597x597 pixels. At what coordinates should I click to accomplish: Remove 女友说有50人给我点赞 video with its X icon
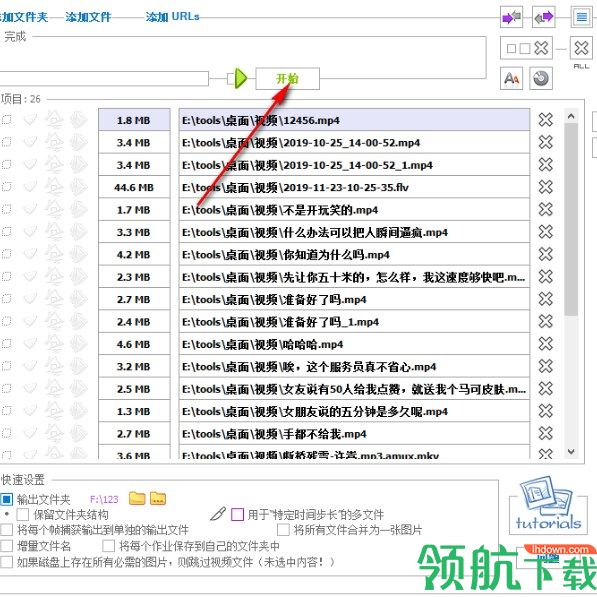coord(546,389)
